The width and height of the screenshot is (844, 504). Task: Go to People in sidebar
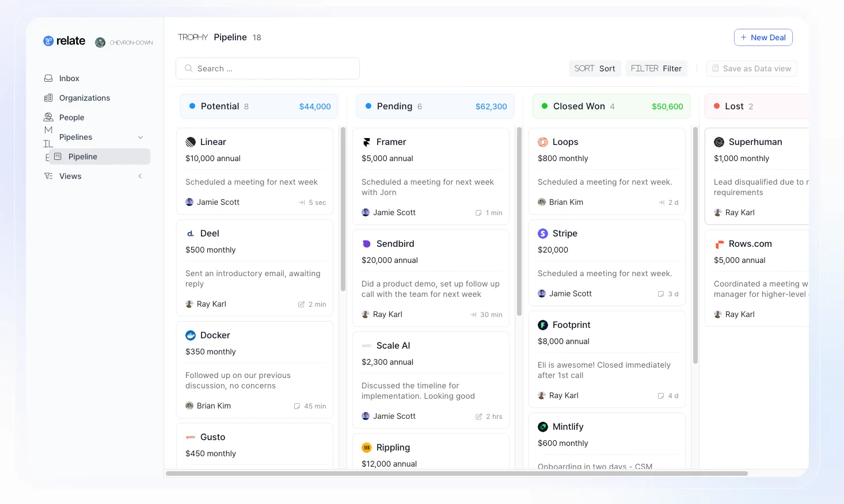tap(71, 117)
